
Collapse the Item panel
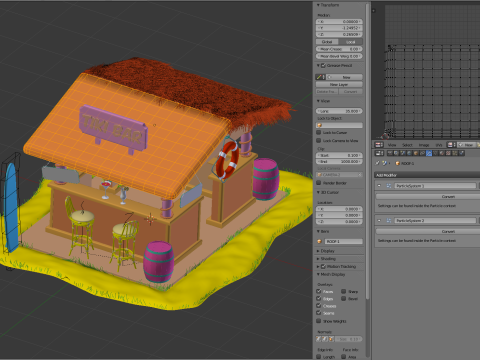coord(318,231)
